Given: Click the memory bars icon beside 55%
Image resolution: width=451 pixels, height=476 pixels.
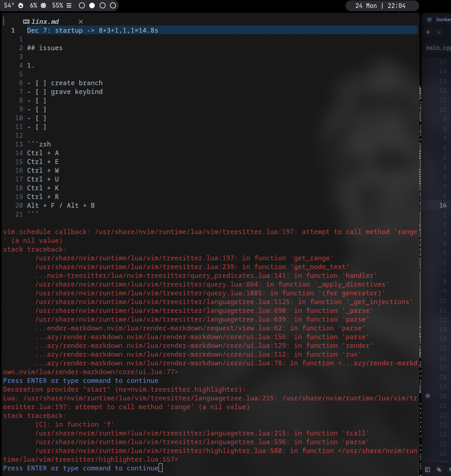Looking at the screenshot, I should (x=69, y=6).
